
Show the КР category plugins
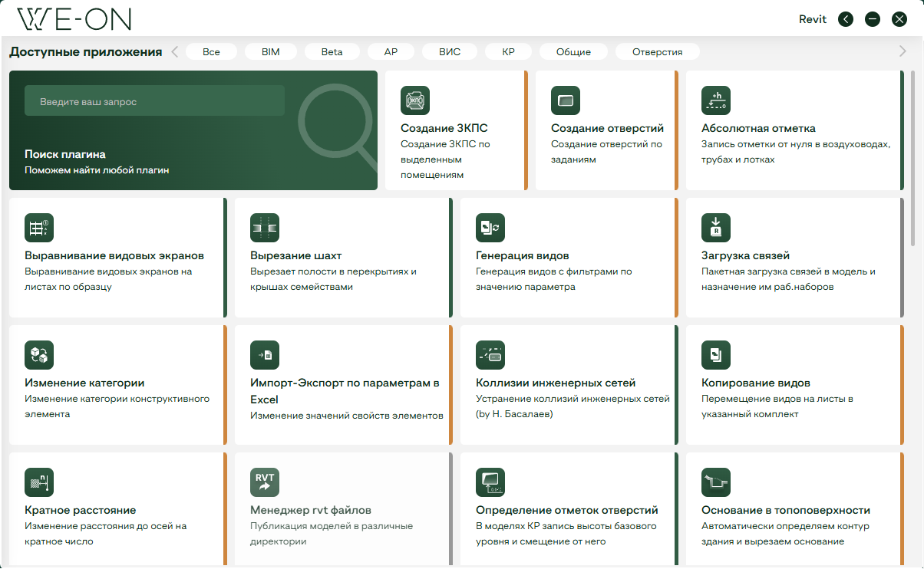click(x=508, y=52)
